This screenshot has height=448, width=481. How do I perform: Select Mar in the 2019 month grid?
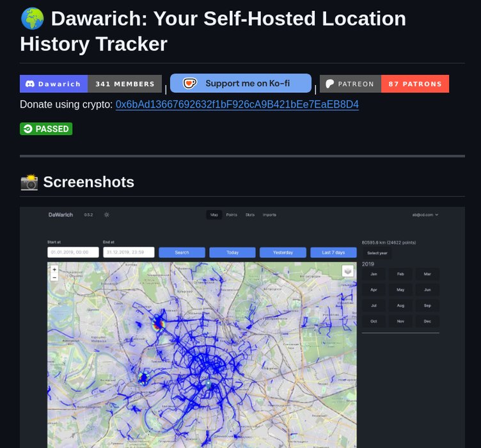[x=427, y=274]
